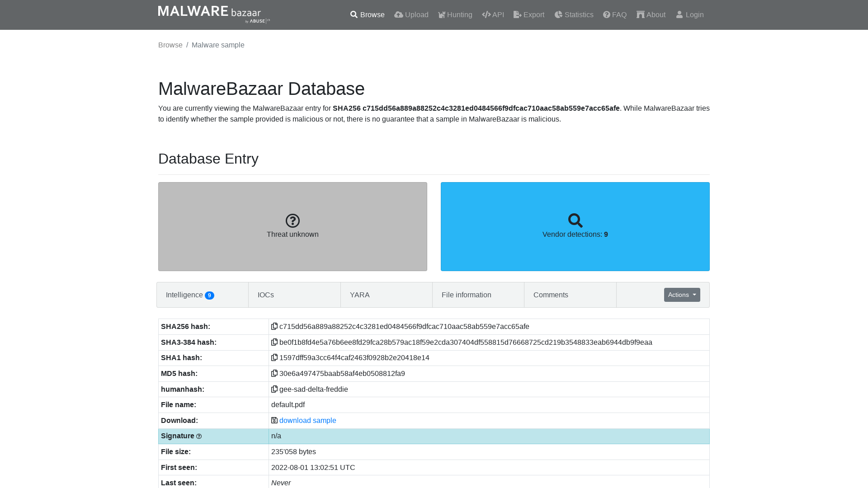Image resolution: width=868 pixels, height=488 pixels.
Task: Click the Signature help question mark
Action: click(x=199, y=436)
